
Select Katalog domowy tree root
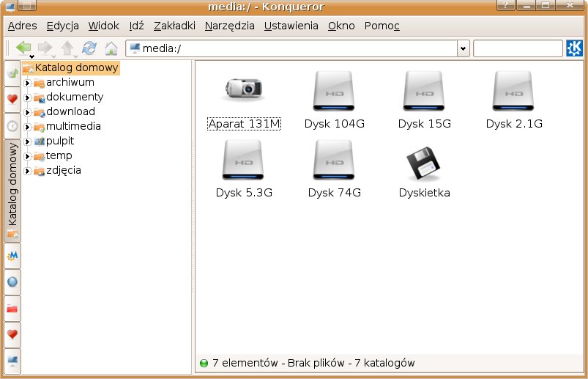[71, 68]
